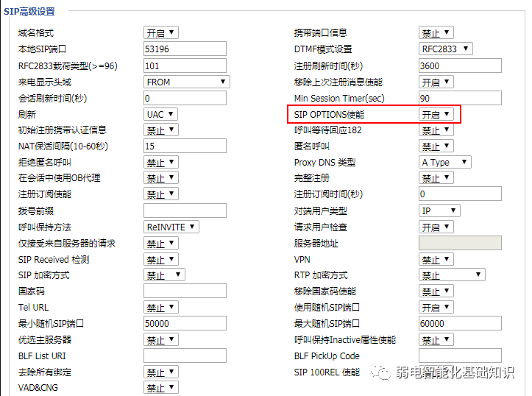Open the 拒绝匿名呼叫 dropdown
The height and width of the screenshot is (396, 532).
pos(161,162)
